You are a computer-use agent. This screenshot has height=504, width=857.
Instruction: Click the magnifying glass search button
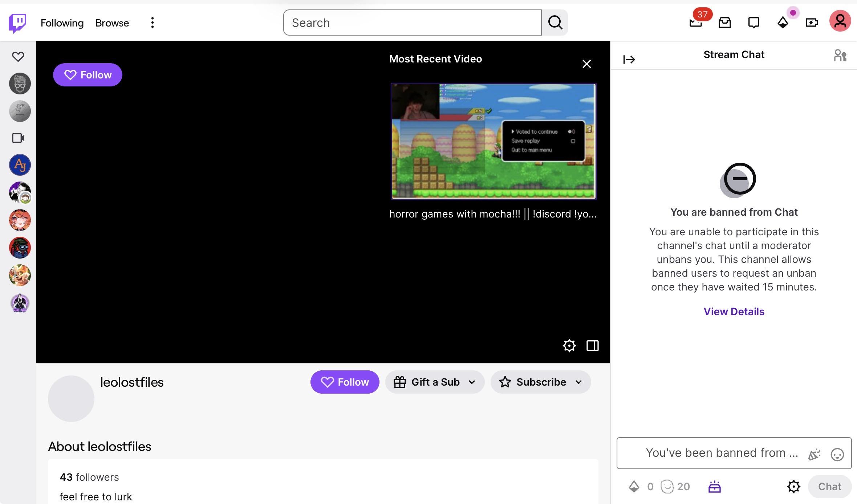(555, 23)
